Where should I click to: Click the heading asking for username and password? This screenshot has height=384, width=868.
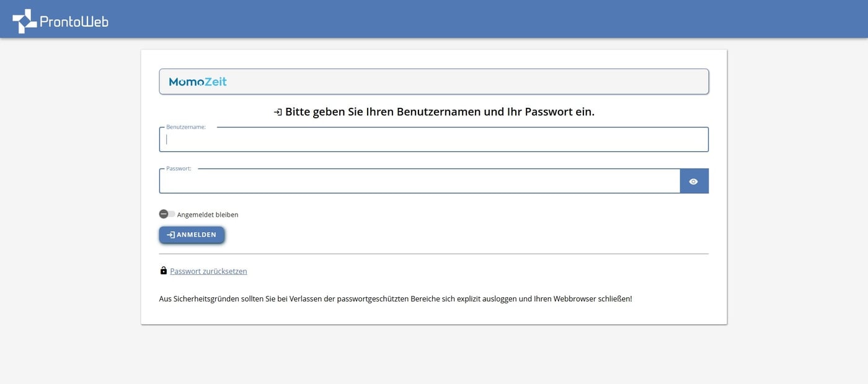point(440,112)
